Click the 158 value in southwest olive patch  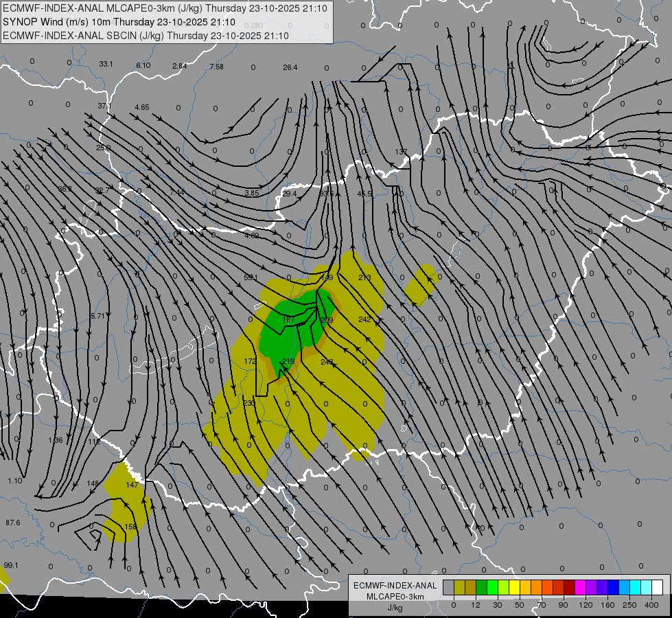(x=130, y=527)
